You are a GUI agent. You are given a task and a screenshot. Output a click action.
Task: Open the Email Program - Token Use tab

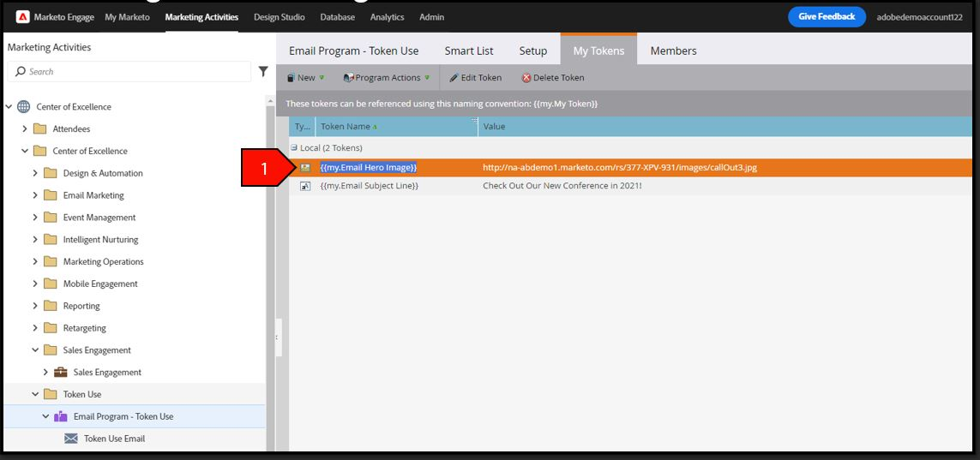[x=354, y=51]
